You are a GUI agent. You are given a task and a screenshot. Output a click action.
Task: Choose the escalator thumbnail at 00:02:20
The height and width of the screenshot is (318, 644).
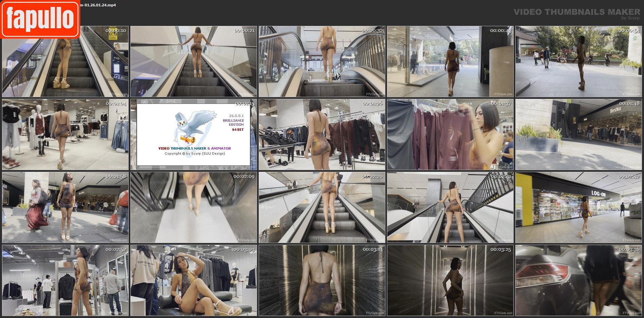pyautogui.click(x=322, y=207)
